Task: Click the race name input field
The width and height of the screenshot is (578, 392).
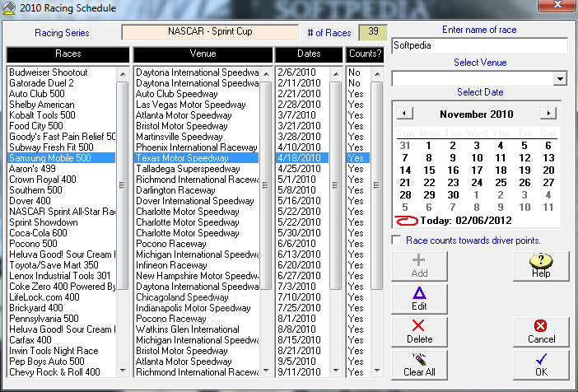Action: [479, 46]
